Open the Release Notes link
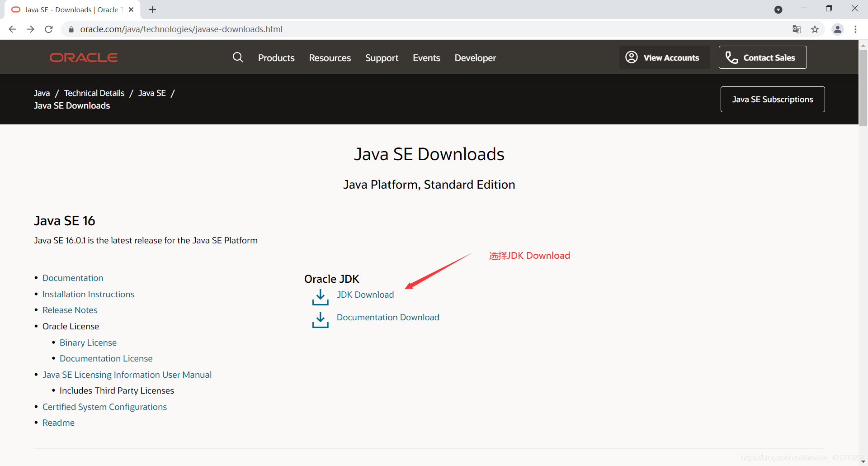Image resolution: width=868 pixels, height=466 pixels. (x=70, y=310)
